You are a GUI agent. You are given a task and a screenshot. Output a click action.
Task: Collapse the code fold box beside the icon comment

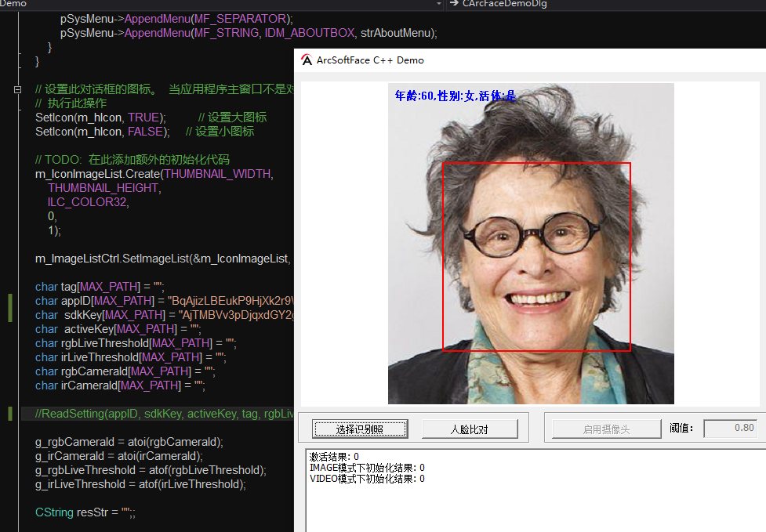click(x=17, y=89)
